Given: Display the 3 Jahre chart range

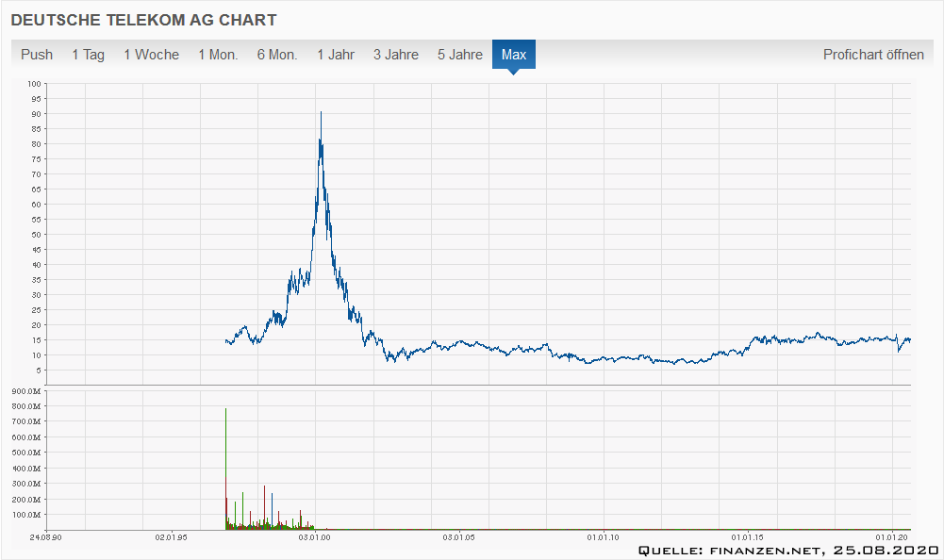Looking at the screenshot, I should tap(395, 55).
